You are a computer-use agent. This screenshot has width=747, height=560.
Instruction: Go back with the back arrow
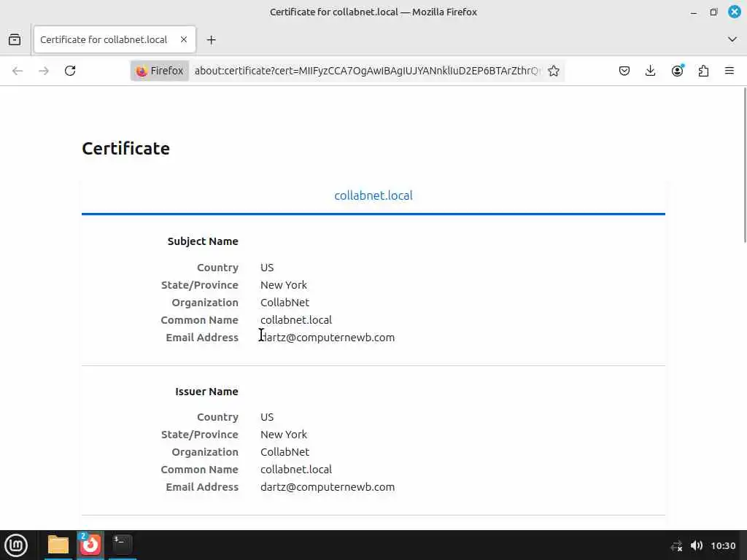(x=18, y=71)
